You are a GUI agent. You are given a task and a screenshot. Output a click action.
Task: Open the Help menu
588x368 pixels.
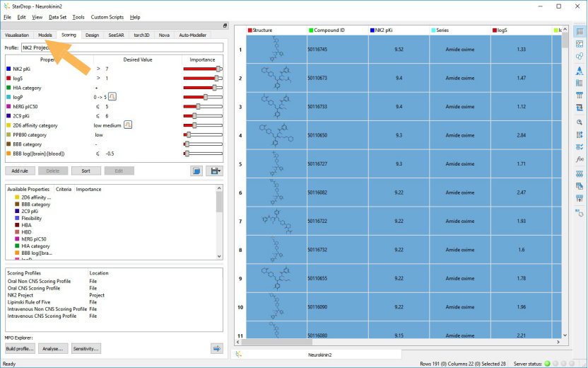click(x=135, y=17)
